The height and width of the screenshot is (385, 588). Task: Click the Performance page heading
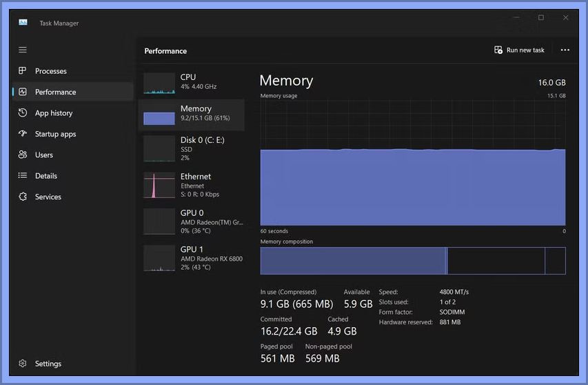[165, 51]
